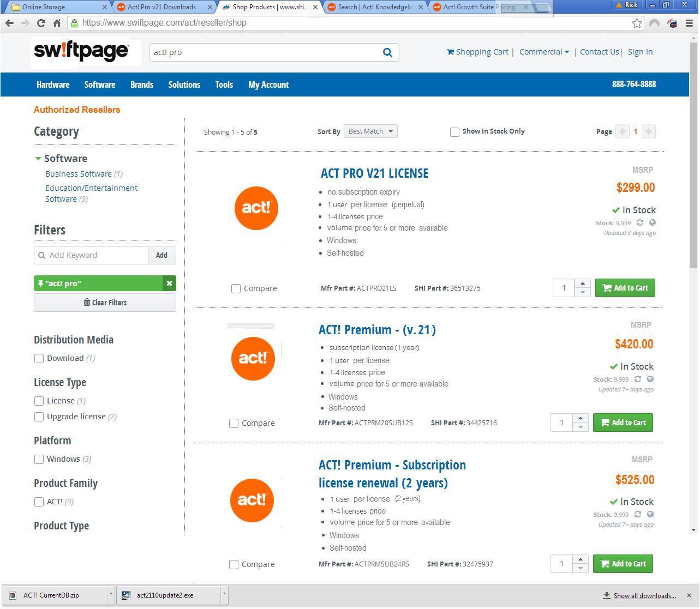Check Compare for ACT PRO V21 LICENSE
This screenshot has height=609, width=700.
coord(236,288)
